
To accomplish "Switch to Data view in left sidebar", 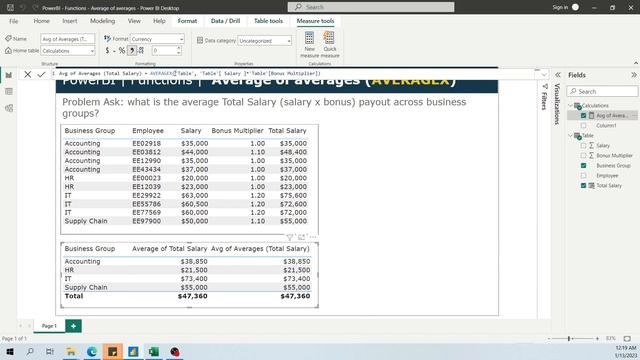I will tap(9, 91).
